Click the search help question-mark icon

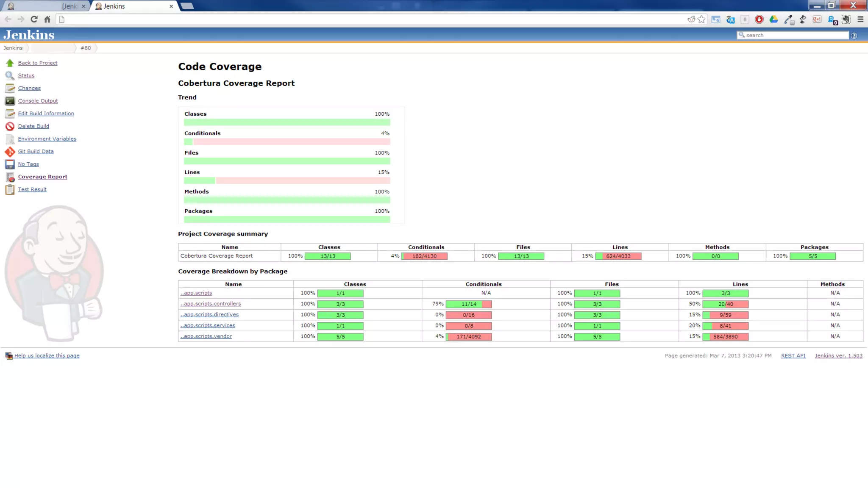pyautogui.click(x=854, y=36)
